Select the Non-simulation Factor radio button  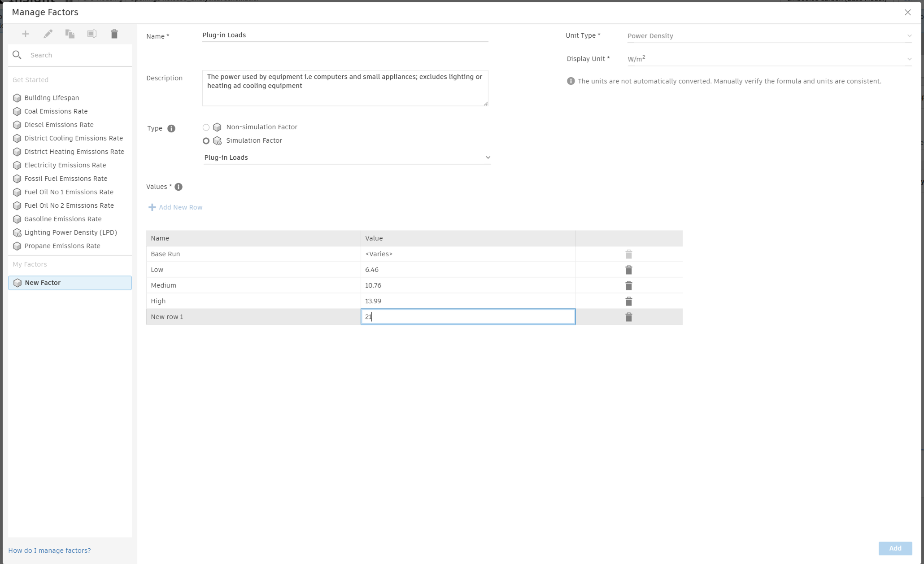pyautogui.click(x=206, y=127)
